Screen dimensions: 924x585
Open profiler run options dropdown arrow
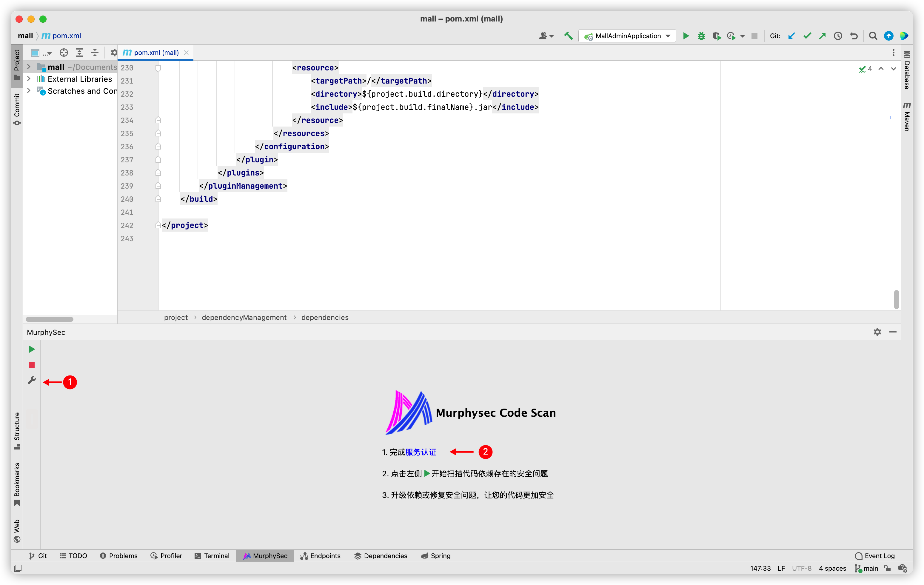coord(742,36)
